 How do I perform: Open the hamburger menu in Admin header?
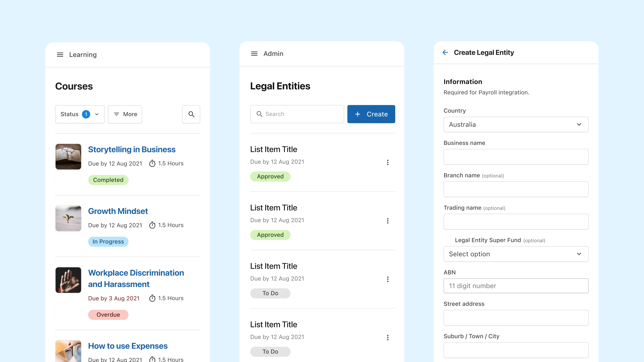coord(254,54)
